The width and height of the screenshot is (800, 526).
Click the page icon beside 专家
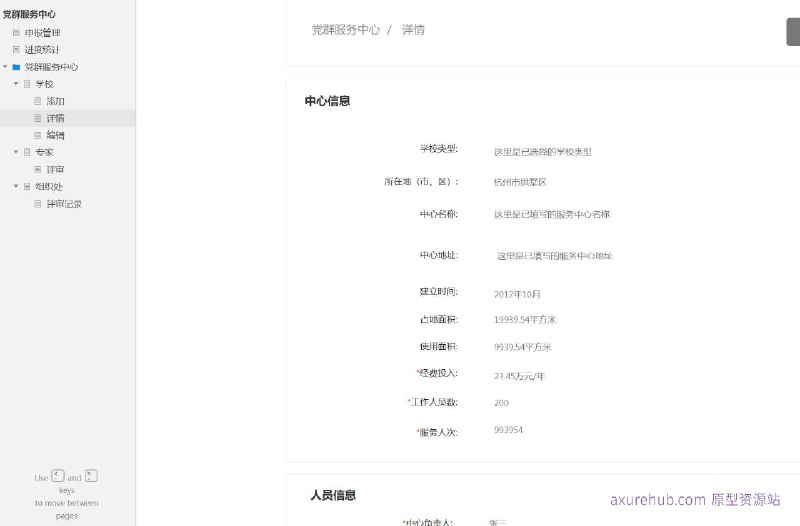point(27,152)
